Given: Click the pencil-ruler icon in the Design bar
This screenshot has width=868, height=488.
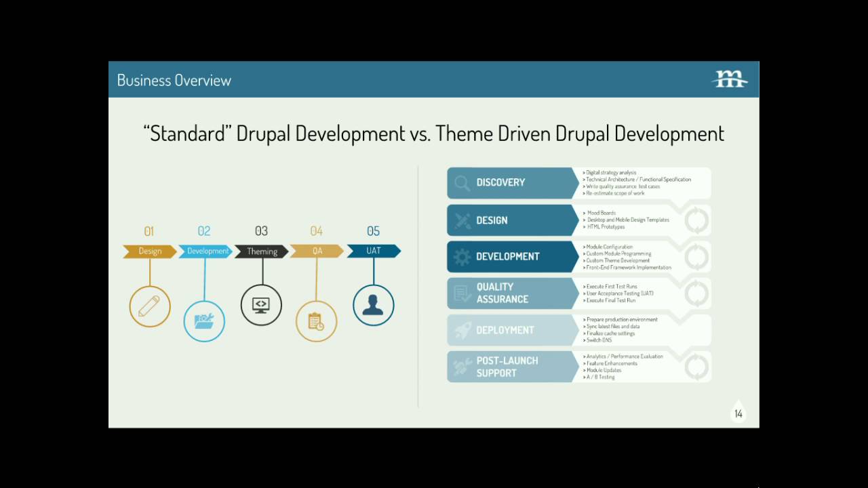Looking at the screenshot, I should click(x=462, y=221).
